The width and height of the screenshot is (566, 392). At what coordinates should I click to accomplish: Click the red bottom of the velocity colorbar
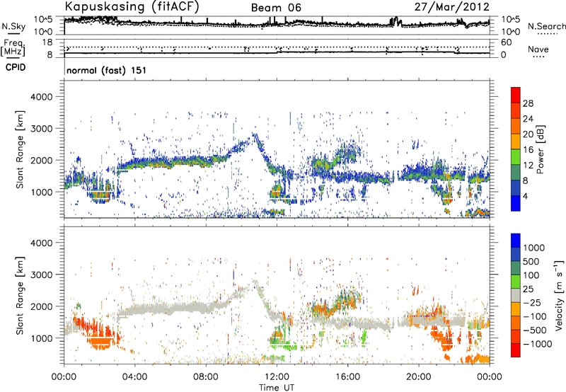[516, 350]
